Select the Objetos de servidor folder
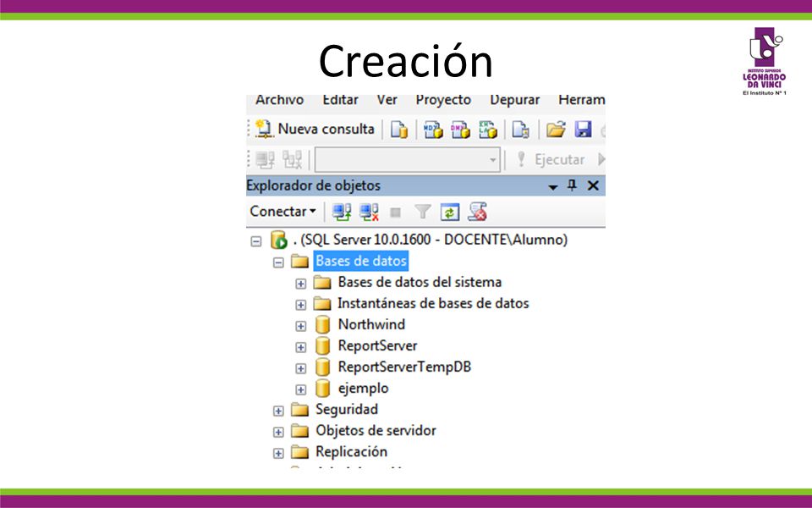Screen dimensions: 812x508 (x=376, y=431)
